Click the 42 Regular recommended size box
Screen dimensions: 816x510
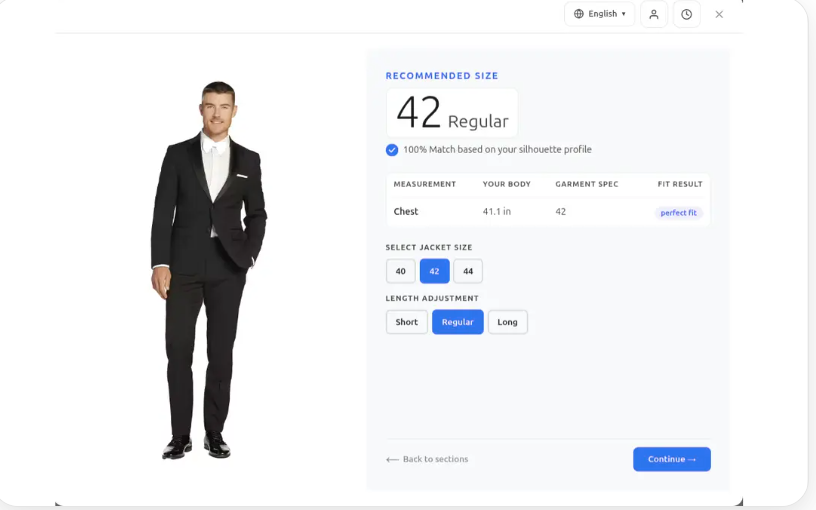[x=452, y=113]
